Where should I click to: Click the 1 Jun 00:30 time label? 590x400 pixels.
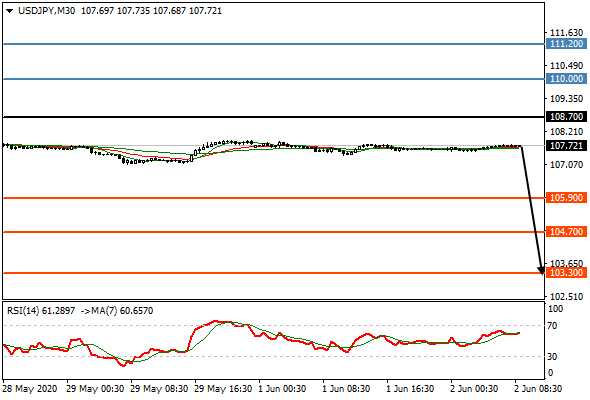(x=282, y=389)
